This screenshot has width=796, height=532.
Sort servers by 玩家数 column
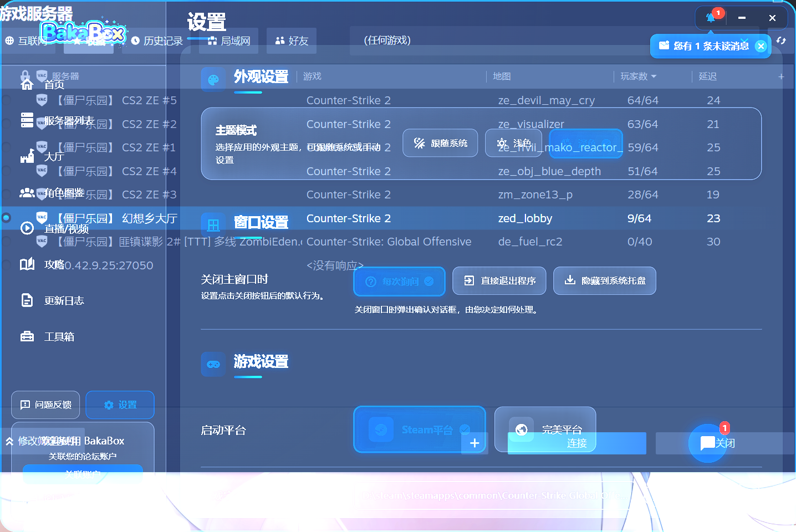[x=639, y=76]
